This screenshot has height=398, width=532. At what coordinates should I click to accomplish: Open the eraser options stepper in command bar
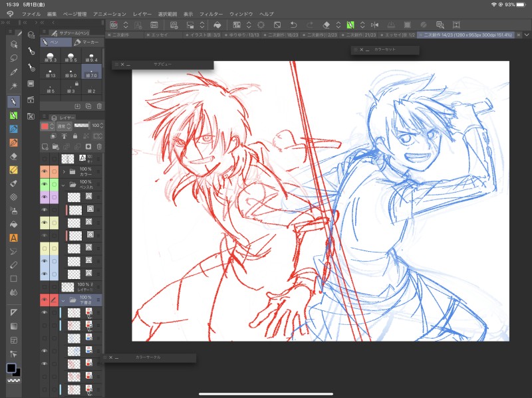tap(338, 25)
